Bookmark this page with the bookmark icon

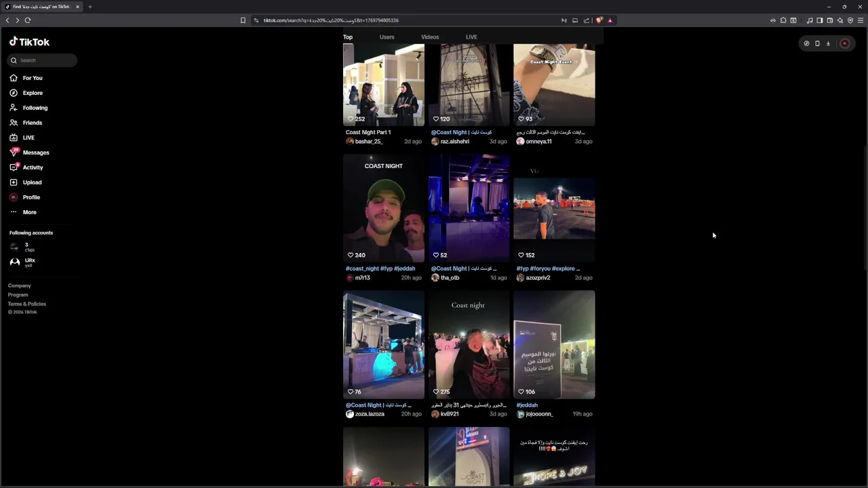[243, 20]
